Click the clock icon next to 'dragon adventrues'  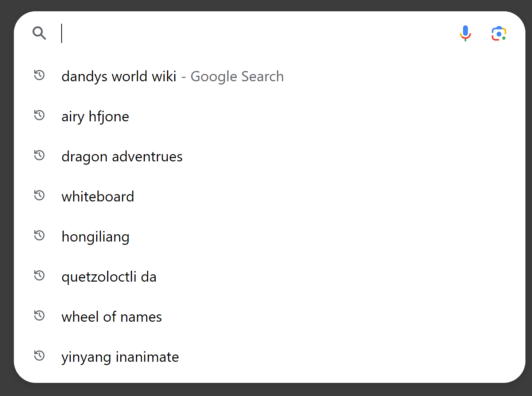pos(39,156)
